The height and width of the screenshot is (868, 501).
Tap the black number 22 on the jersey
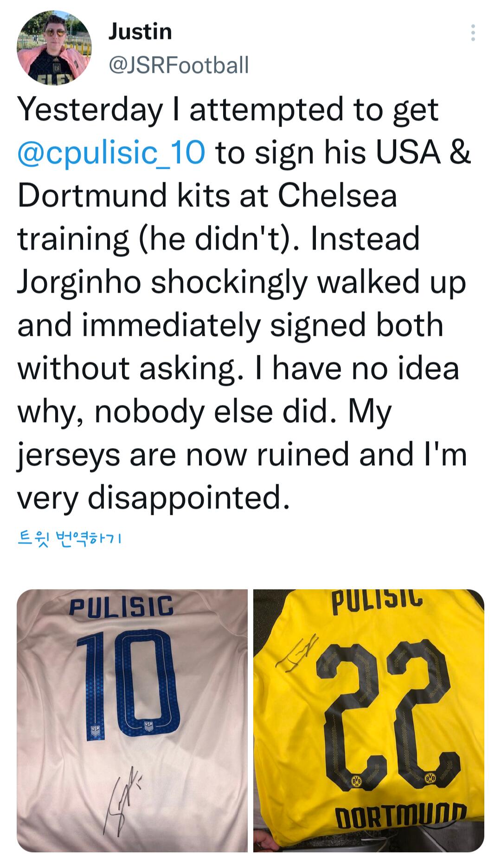pyautogui.click(x=385, y=710)
